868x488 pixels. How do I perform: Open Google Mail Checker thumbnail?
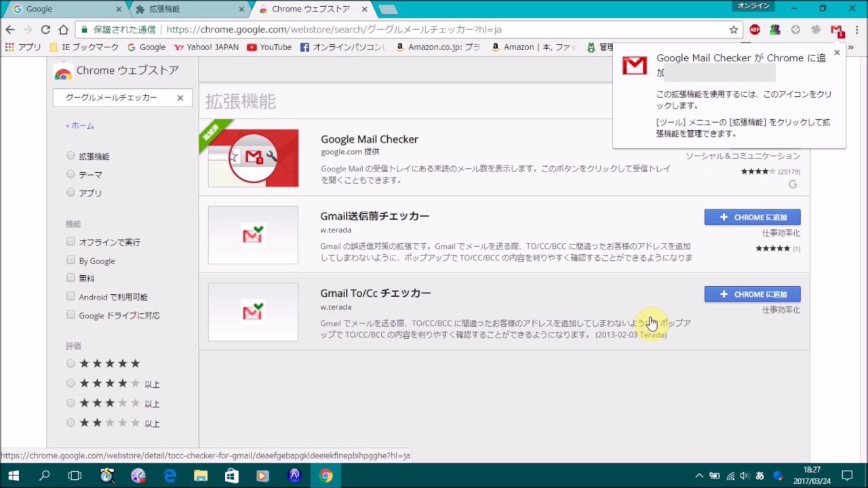click(253, 158)
